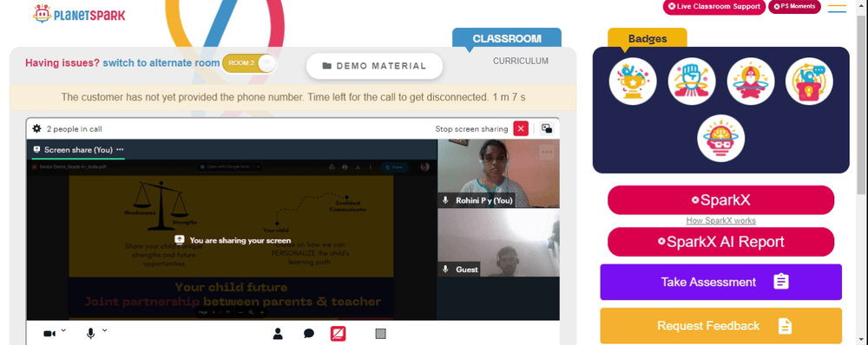
Task: Open the call settings gear icon
Action: [36, 129]
